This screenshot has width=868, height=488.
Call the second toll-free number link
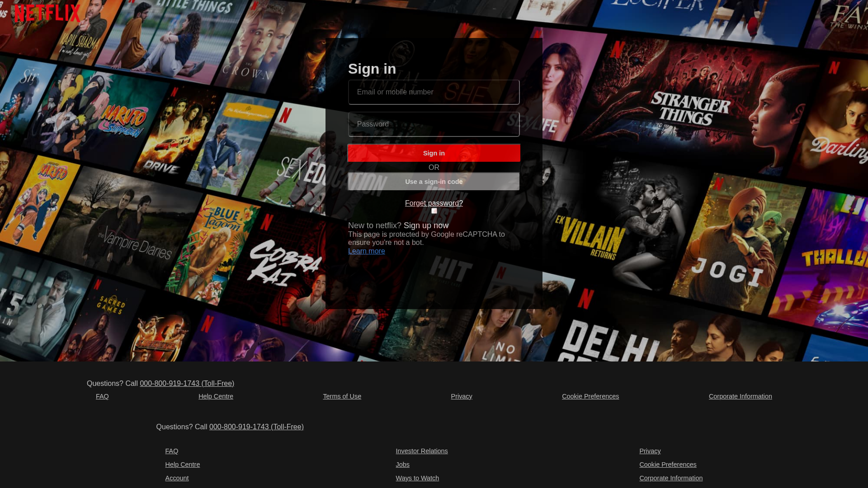(x=256, y=427)
